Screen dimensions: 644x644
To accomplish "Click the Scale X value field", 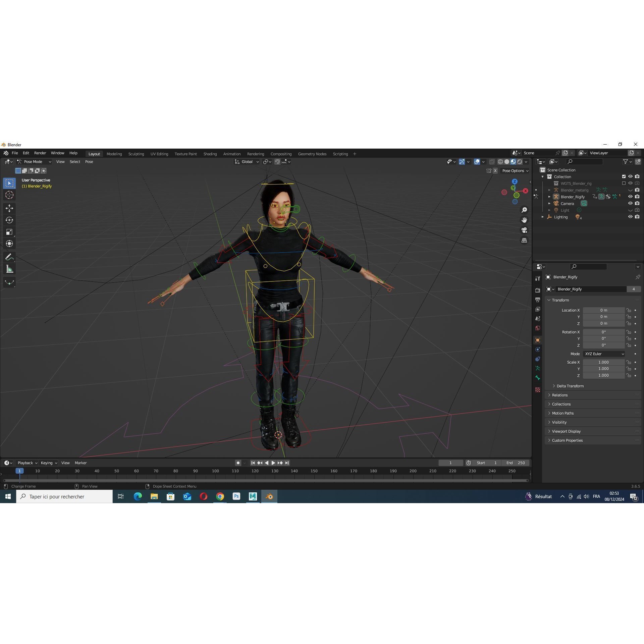I will point(604,362).
